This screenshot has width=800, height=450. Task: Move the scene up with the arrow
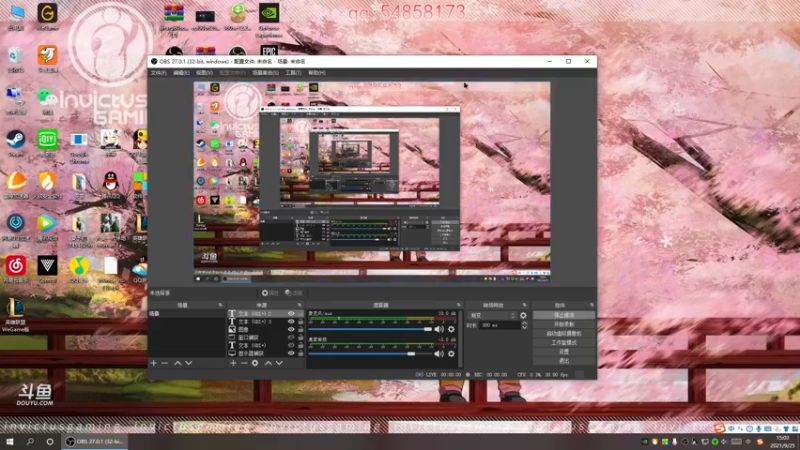[x=178, y=363]
